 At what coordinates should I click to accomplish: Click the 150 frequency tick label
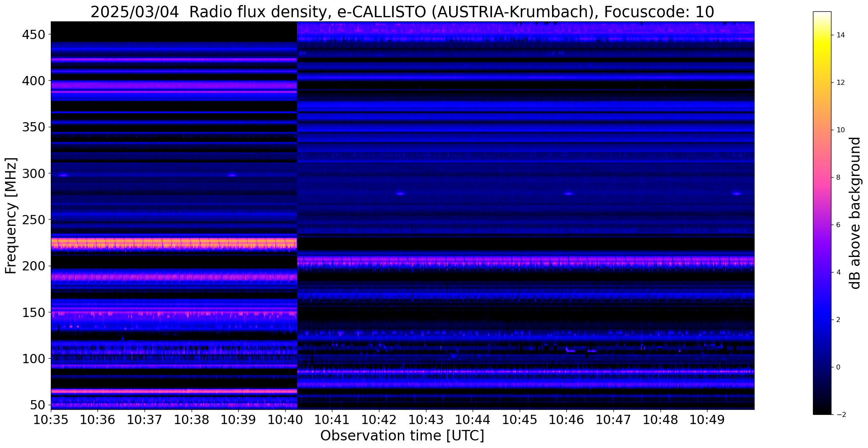pos(34,313)
